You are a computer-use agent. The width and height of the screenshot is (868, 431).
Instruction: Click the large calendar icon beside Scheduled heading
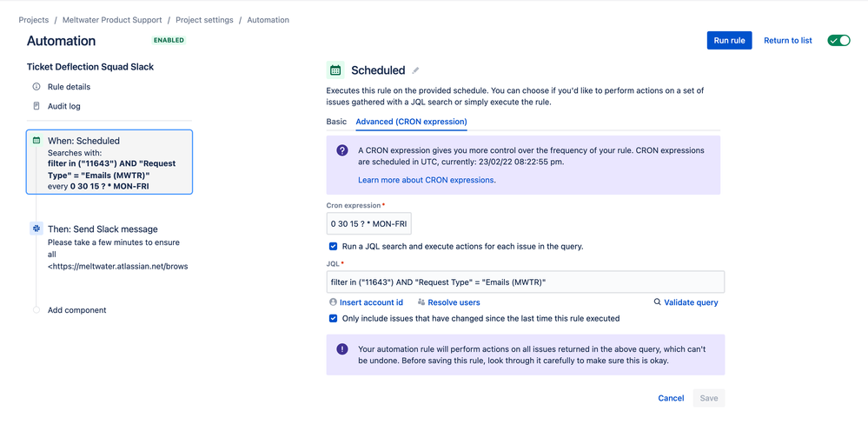tap(335, 70)
